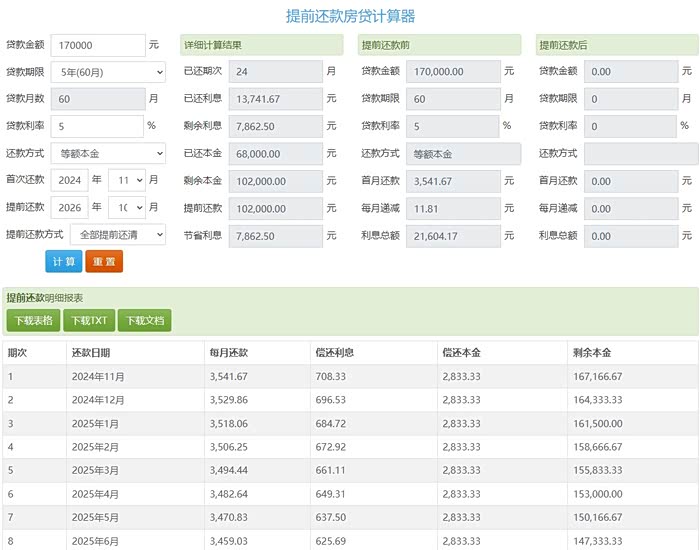This screenshot has height=550, width=700.
Task: Click the 提前还款房贷计算器 page title
Action: [350, 16]
